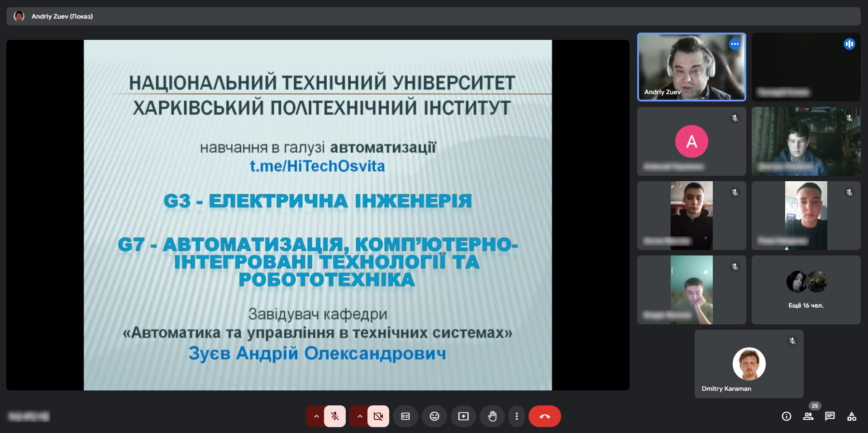The width and height of the screenshot is (868, 433).
Task: Open more options three-dot menu
Action: coord(517,416)
